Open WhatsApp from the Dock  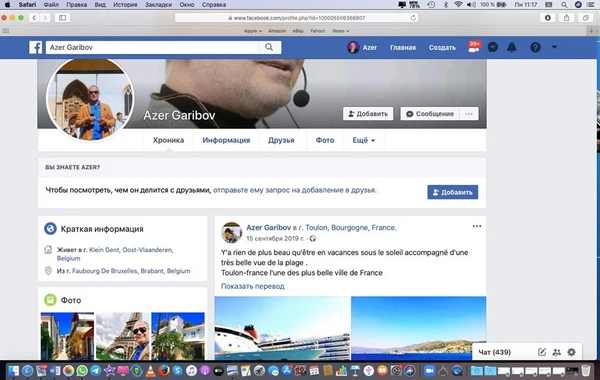[x=82, y=370]
